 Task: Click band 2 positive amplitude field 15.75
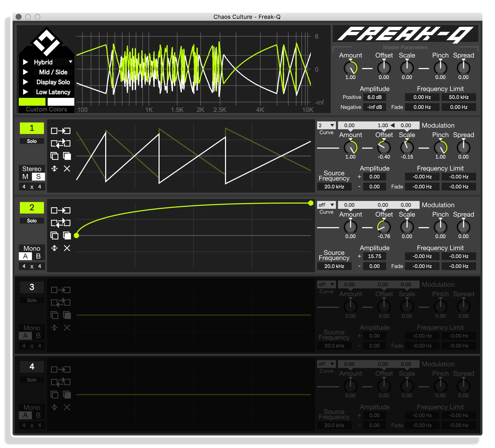(x=374, y=256)
